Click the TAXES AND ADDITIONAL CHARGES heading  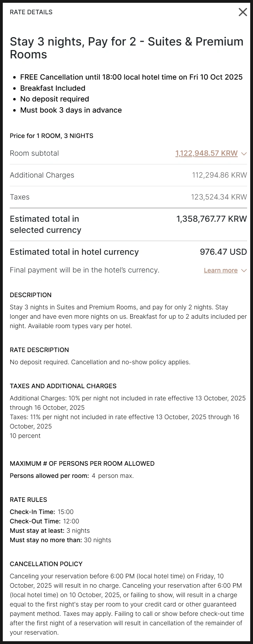coord(63,386)
